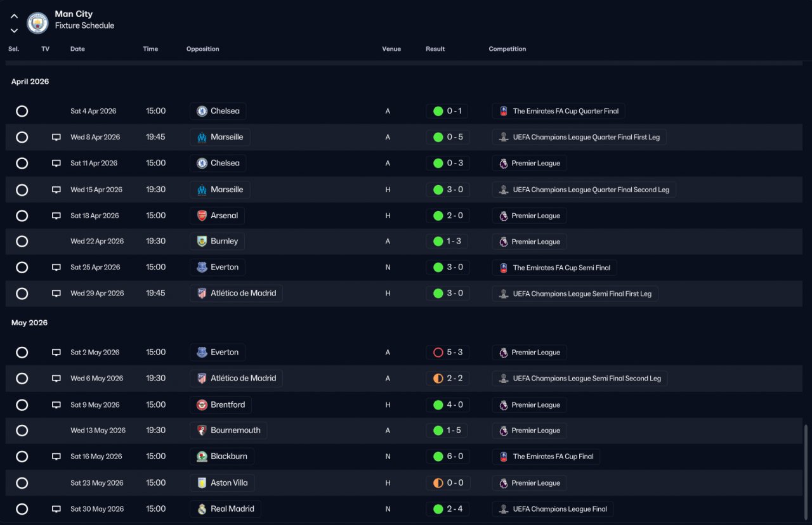Screen dimensions: 812x525
Task: View 5 - 3 loss result at Everton
Action: [448, 352]
